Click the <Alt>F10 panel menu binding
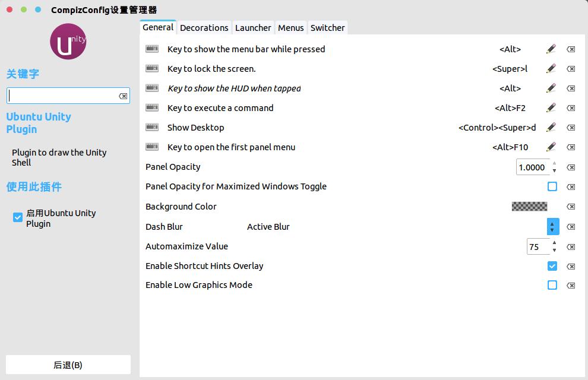Image resolution: width=588 pixels, height=380 pixels. pyautogui.click(x=510, y=147)
